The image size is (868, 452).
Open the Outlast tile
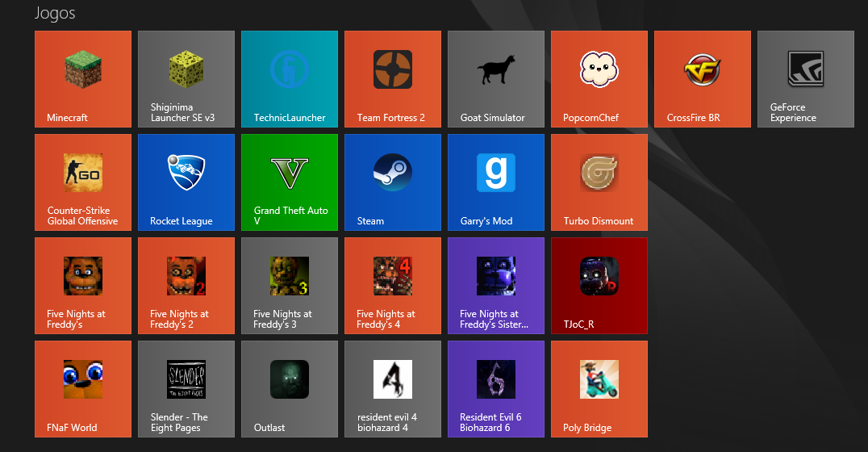290,389
